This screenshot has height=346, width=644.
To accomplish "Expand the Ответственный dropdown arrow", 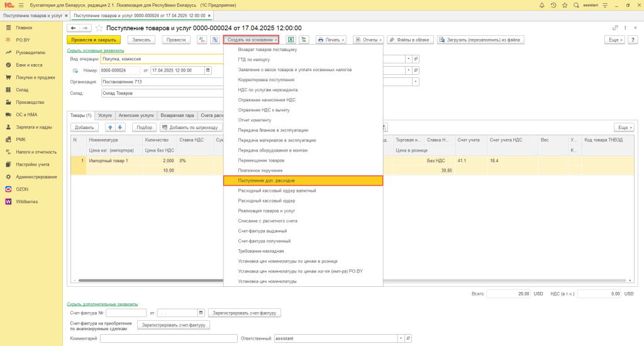I will coord(401,338).
